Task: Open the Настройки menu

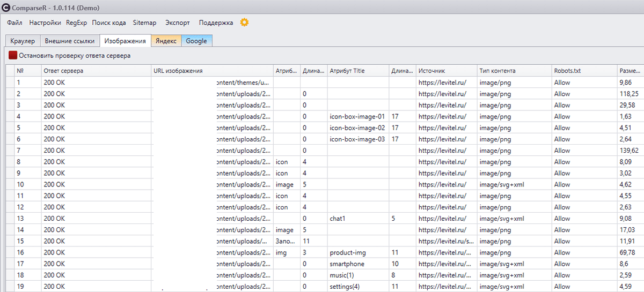Action: coord(45,23)
